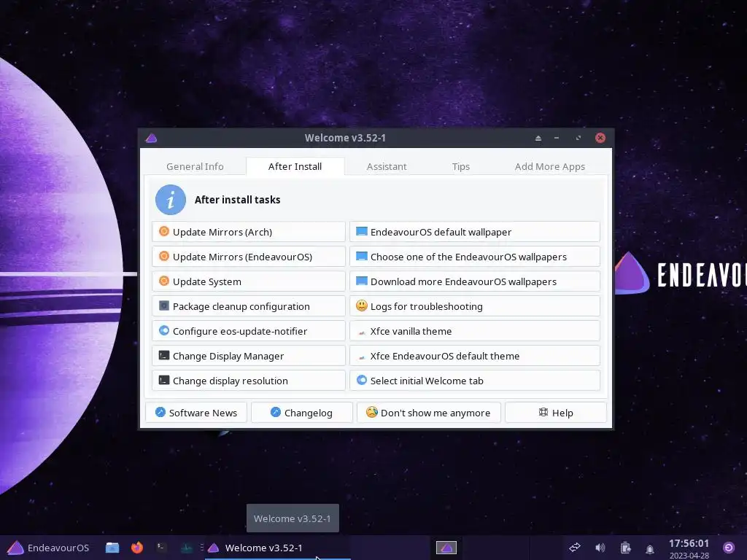Click the power manager tray icon
The width and height of the screenshot is (747, 560).
(x=625, y=548)
